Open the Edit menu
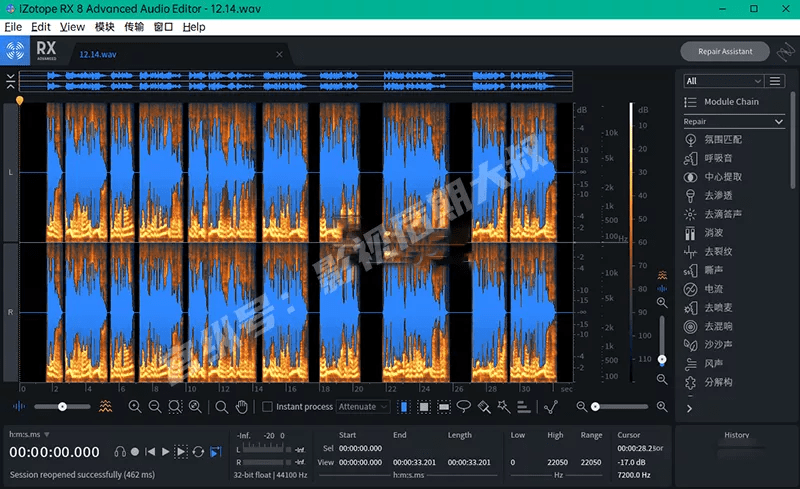 pyautogui.click(x=41, y=27)
